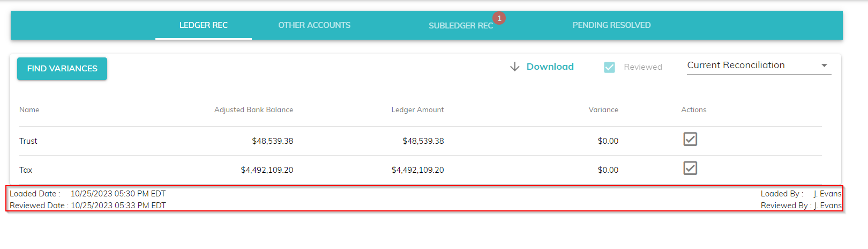868x249 pixels.
Task: Expand the reconciliation dropdown arrow
Action: [x=824, y=65]
